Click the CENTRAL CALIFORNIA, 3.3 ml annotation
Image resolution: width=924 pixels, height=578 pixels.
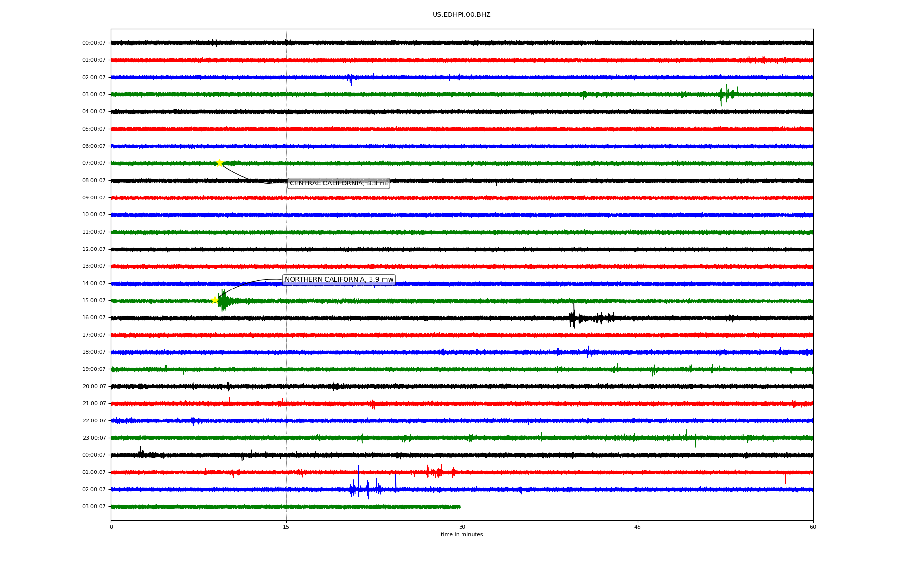[338, 184]
